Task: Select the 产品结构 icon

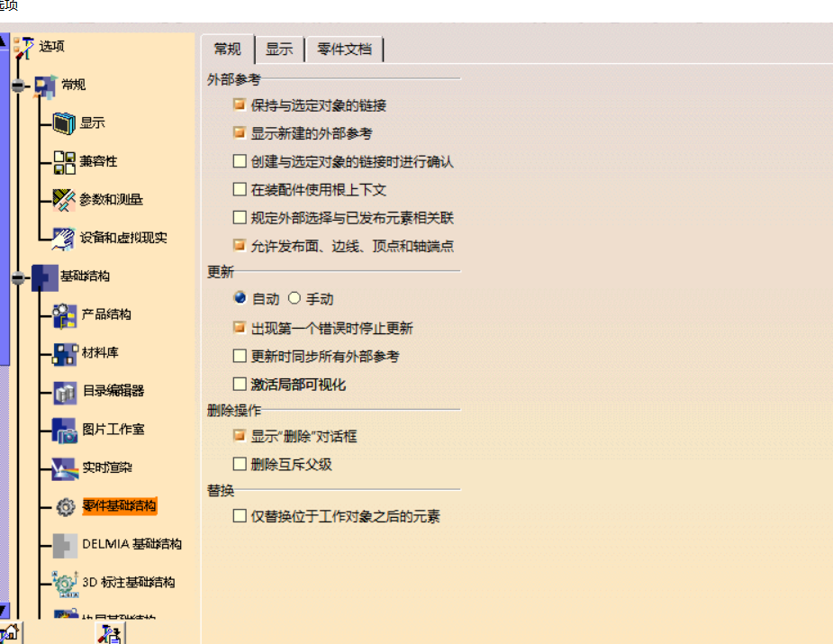Action: click(x=65, y=315)
